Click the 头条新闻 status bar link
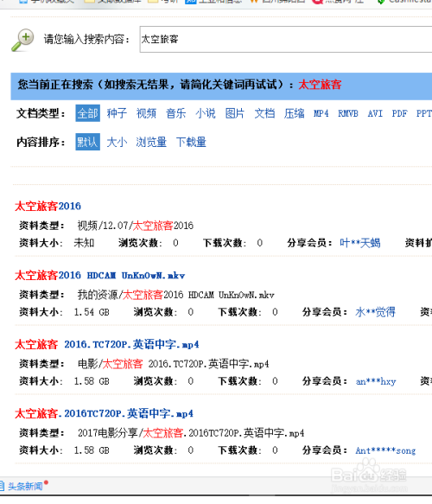This screenshot has height=504, width=432. (x=25, y=487)
